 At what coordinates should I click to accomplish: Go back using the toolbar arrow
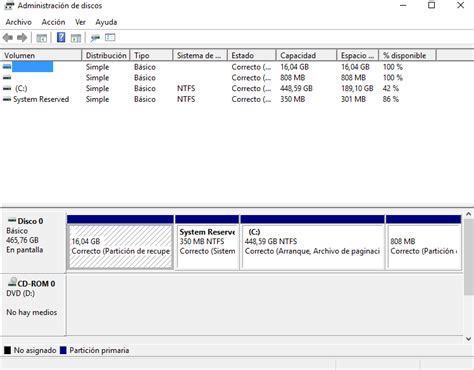[x=8, y=38]
